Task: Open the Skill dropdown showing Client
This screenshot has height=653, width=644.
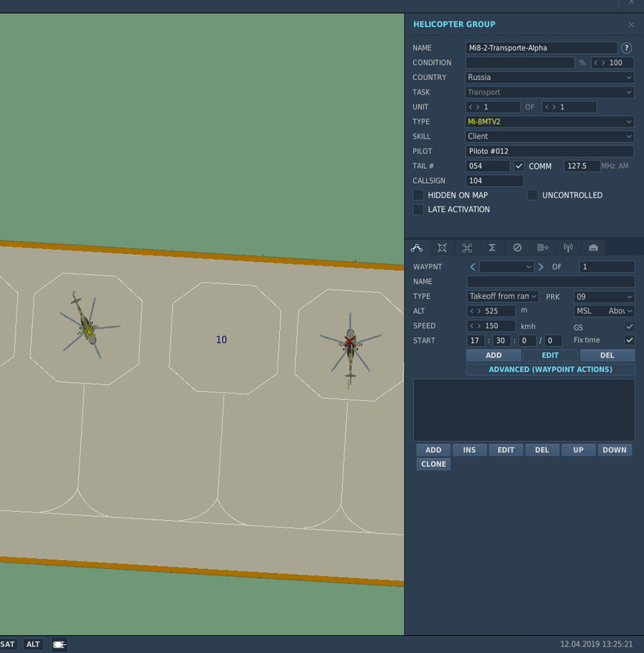Action: coord(549,136)
